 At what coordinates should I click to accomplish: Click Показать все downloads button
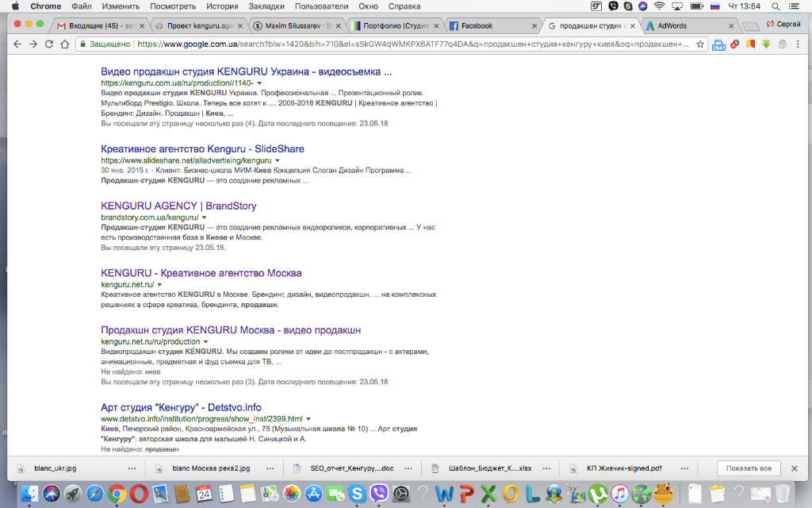[749, 468]
